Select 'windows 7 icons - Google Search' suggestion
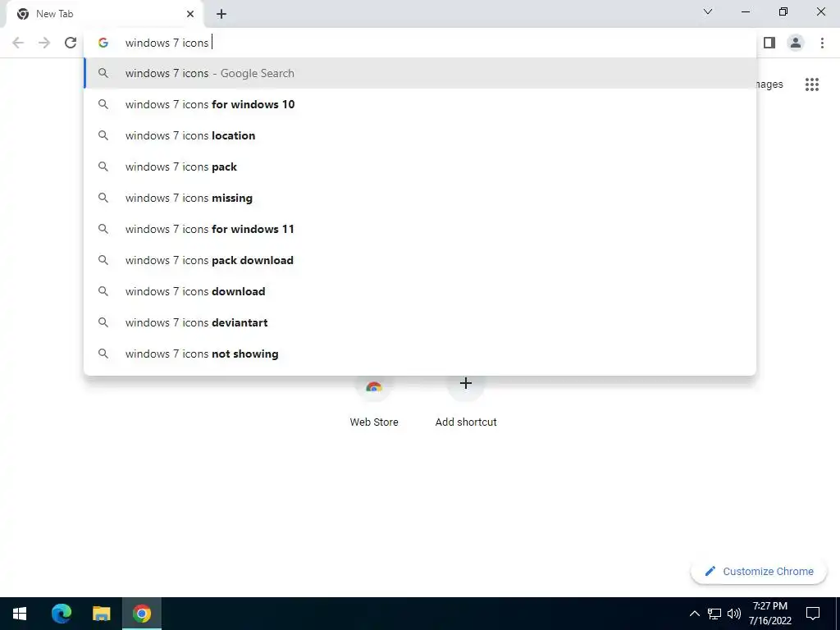840x630 pixels. click(421, 73)
